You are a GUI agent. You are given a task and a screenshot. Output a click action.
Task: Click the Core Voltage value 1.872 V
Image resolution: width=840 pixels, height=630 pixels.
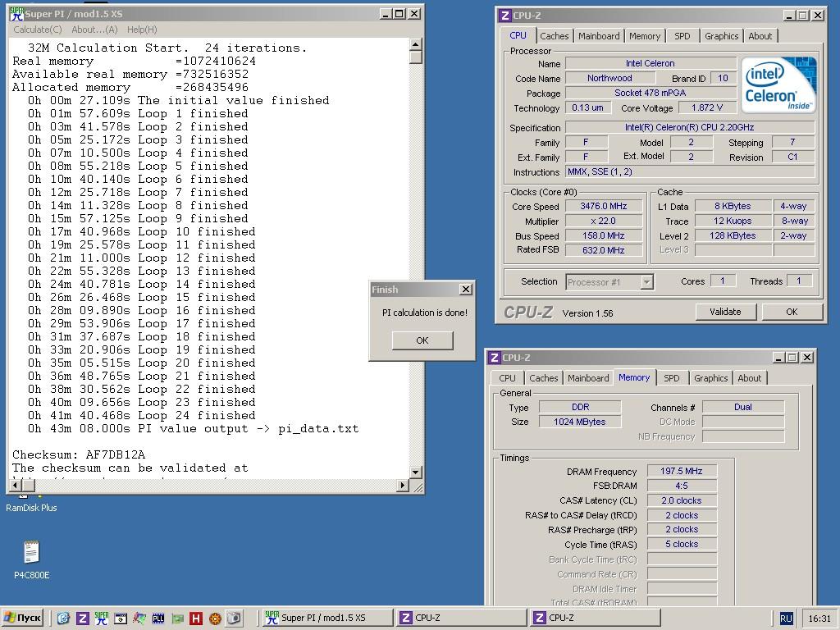[x=706, y=107]
